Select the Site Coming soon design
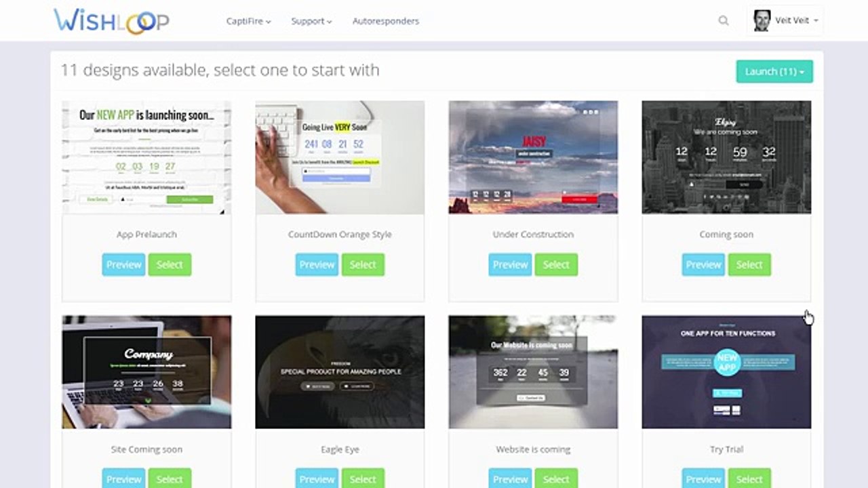Screen dimensions: 868x488 (x=170, y=479)
